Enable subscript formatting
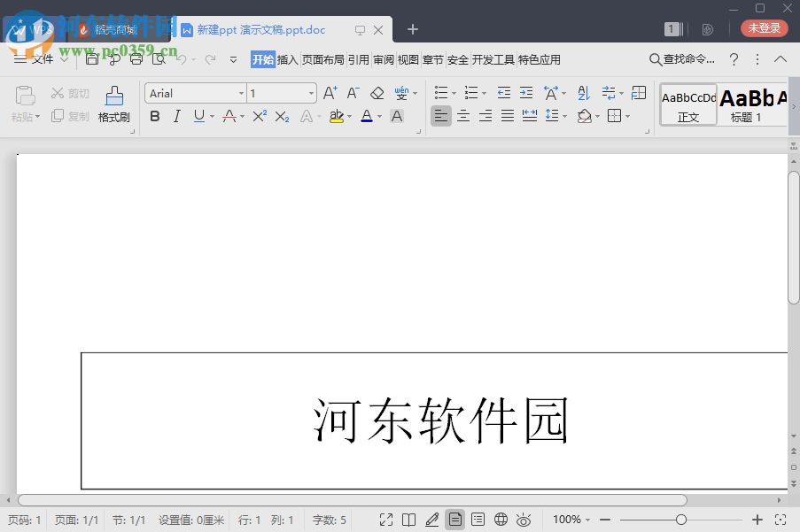 coord(280,116)
